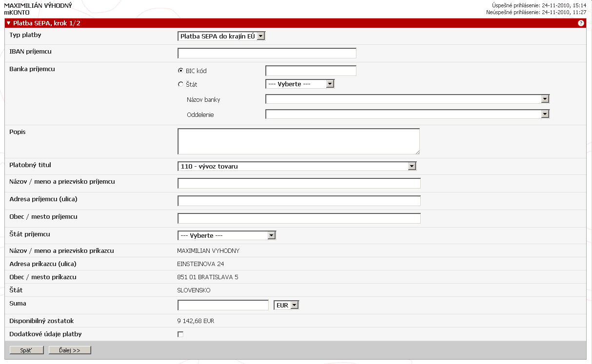The height and width of the screenshot is (364, 592).
Task: Click the BIC kód text field
Action: click(311, 71)
